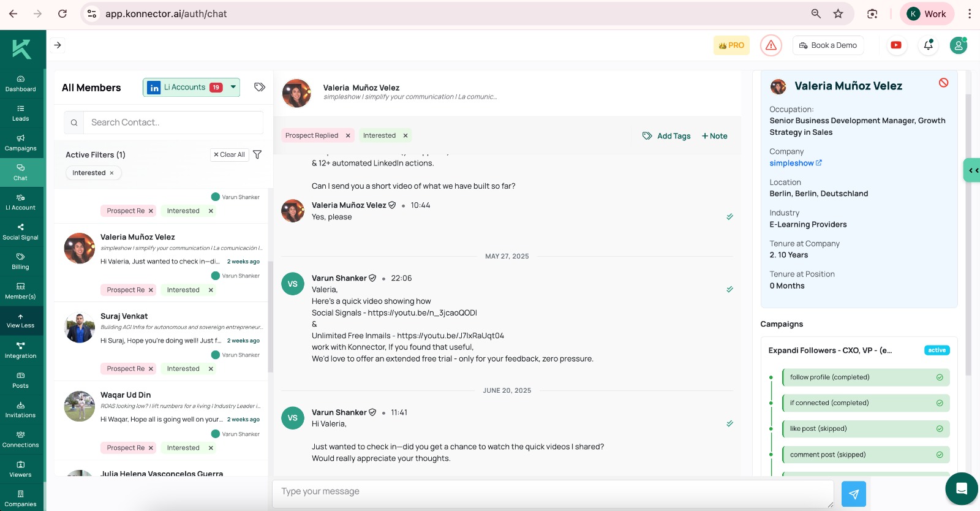Open the support chat widget
The width and height of the screenshot is (980, 511).
[x=962, y=488]
